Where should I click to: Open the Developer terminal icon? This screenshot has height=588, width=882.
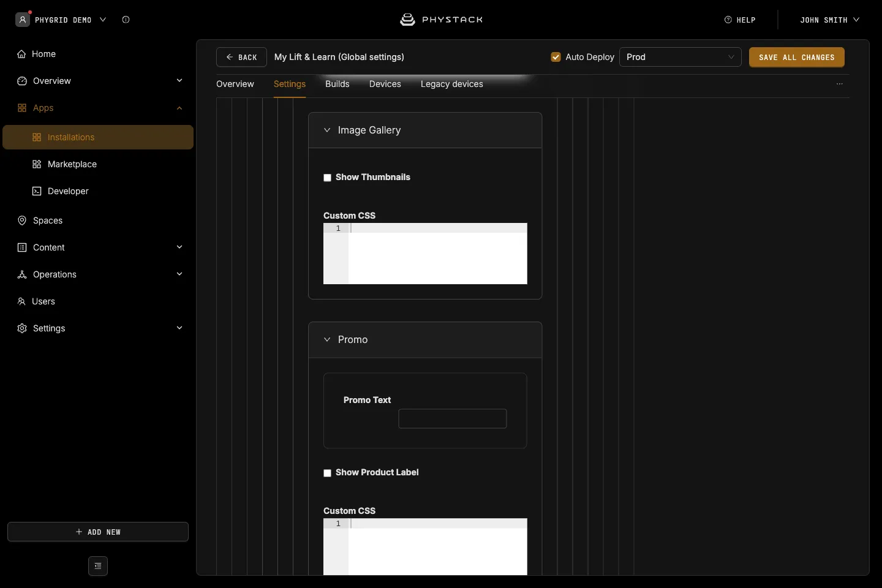37,191
